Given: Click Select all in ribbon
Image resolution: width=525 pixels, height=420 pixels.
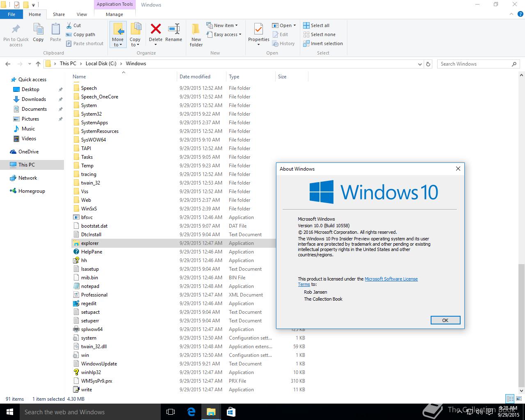Looking at the screenshot, I should click(316, 25).
